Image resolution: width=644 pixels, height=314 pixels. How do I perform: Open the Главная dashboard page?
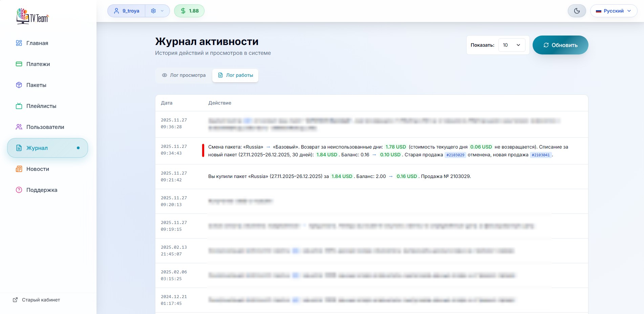click(x=37, y=43)
